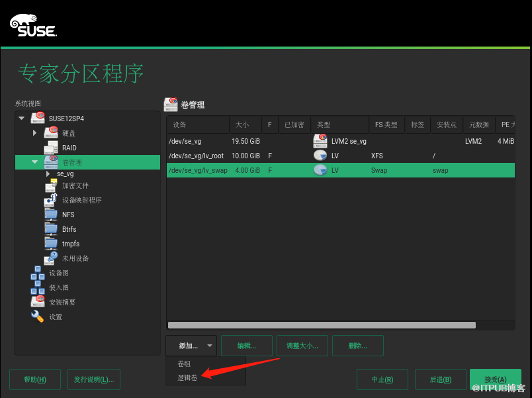Screen dimensions: 532x398
Task: Sort by the Device (设备) column header
Action: (x=198, y=124)
